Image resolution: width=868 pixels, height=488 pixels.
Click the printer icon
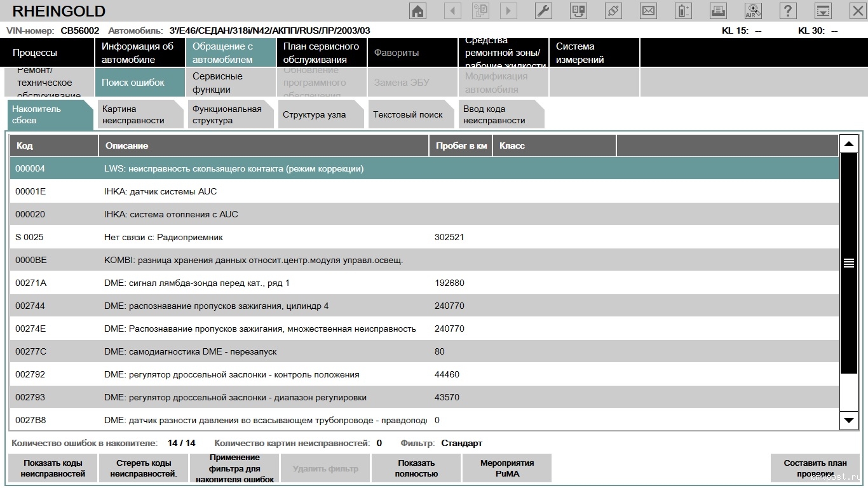[x=718, y=11]
